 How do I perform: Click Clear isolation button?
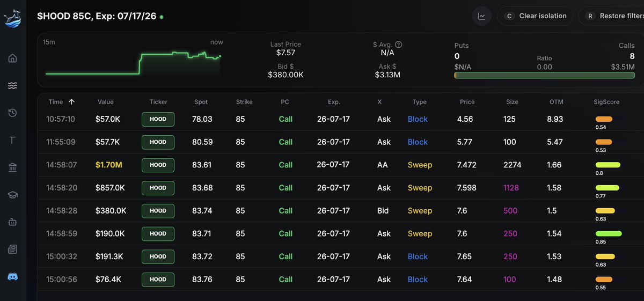point(536,16)
